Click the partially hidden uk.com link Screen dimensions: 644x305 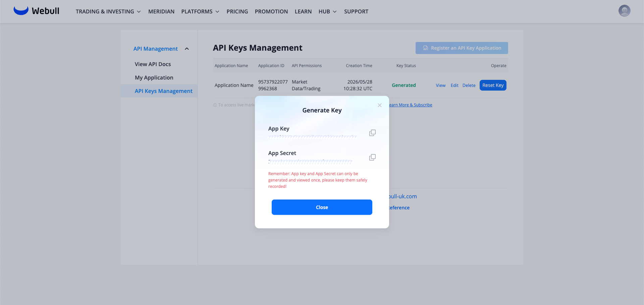(x=403, y=196)
